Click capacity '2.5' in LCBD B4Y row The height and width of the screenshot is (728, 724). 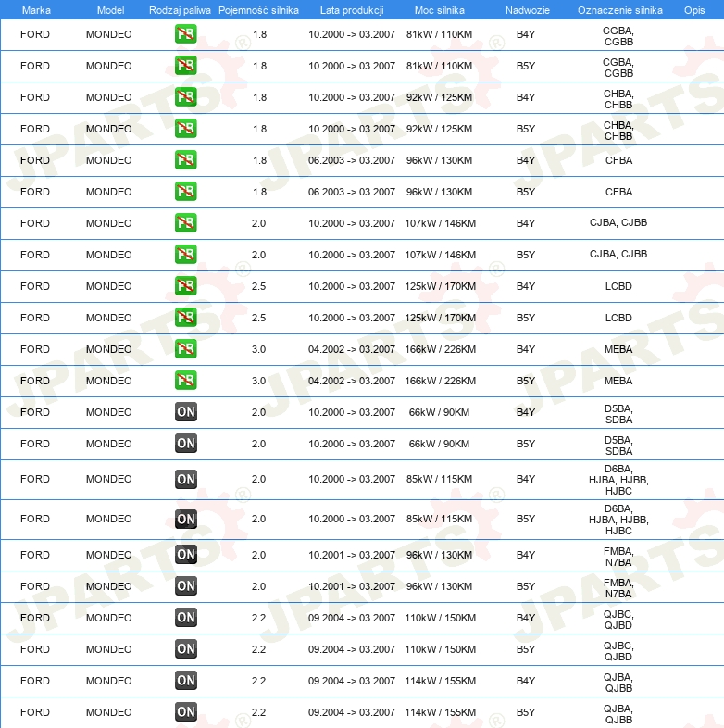click(x=258, y=286)
